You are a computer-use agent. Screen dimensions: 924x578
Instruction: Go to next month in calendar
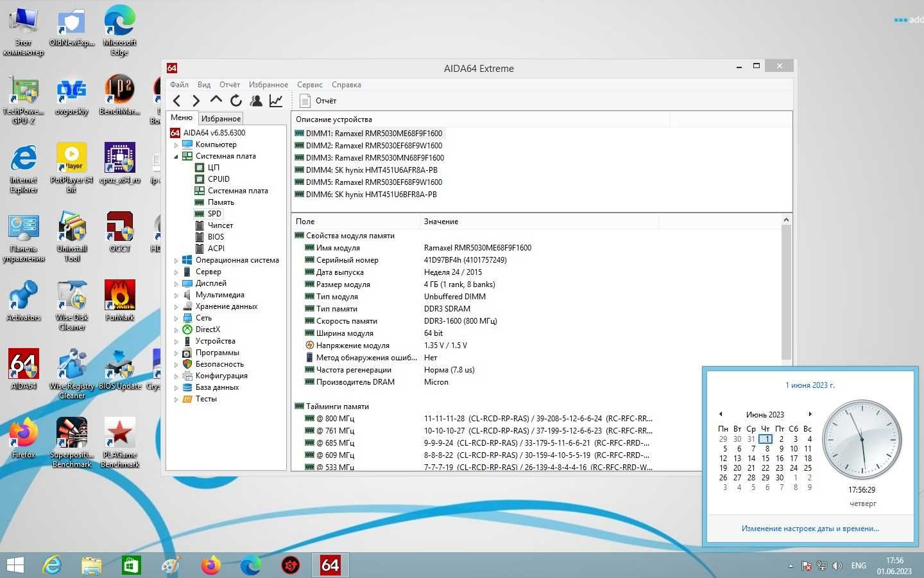coord(810,414)
